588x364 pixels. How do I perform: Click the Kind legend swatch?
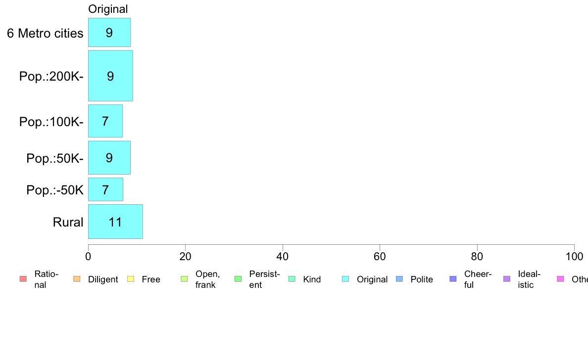292,279
